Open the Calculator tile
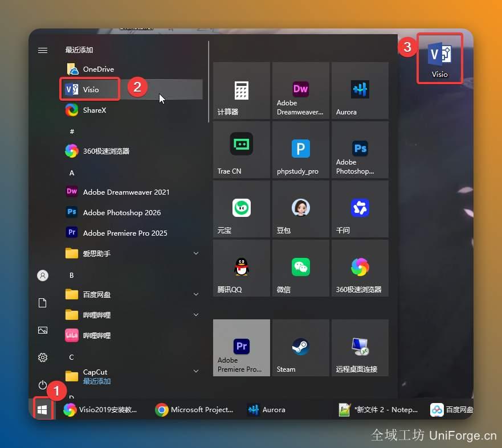 click(242, 91)
